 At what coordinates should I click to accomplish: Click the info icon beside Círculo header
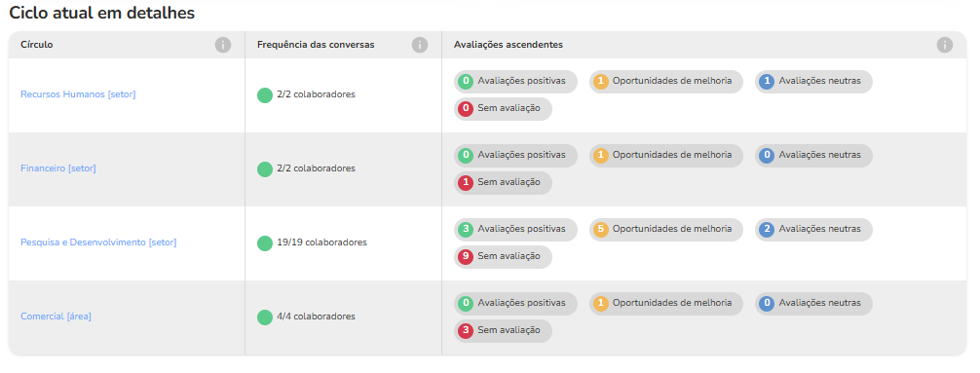coord(223,45)
